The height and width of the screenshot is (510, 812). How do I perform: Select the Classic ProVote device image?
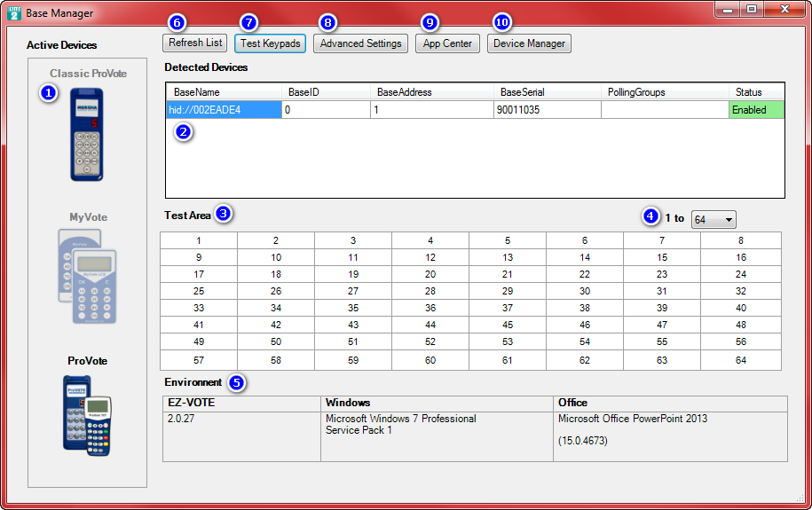coord(87,134)
